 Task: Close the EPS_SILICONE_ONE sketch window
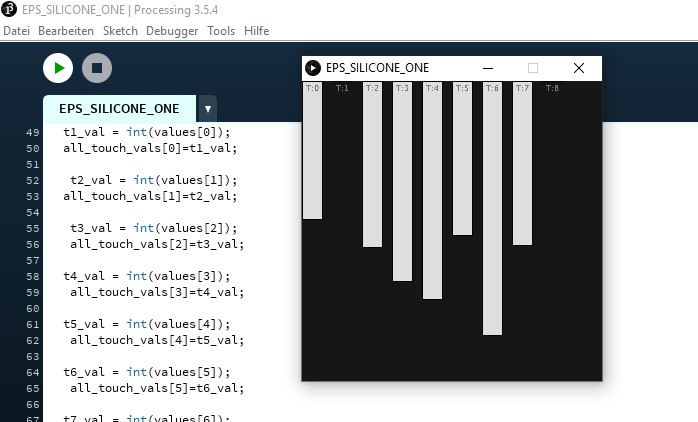click(579, 68)
